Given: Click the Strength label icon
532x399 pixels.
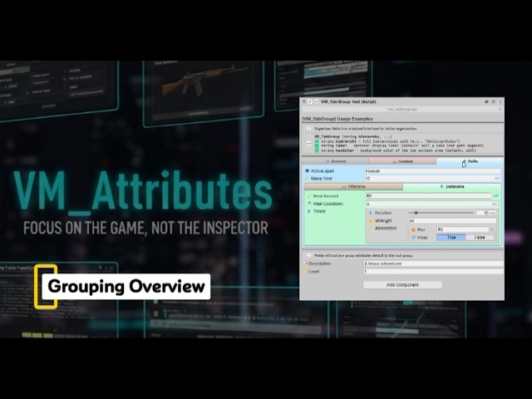Looking at the screenshot, I should click(371, 220).
